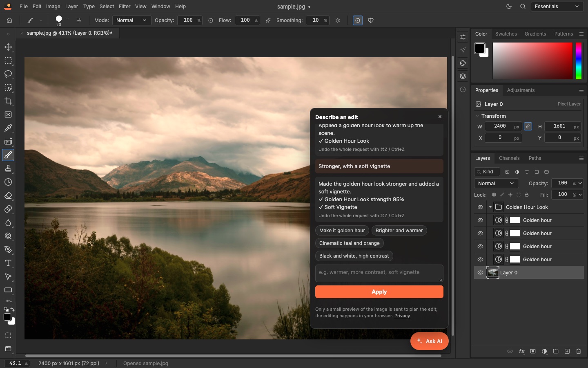Collapse the Transform section

[x=477, y=116]
